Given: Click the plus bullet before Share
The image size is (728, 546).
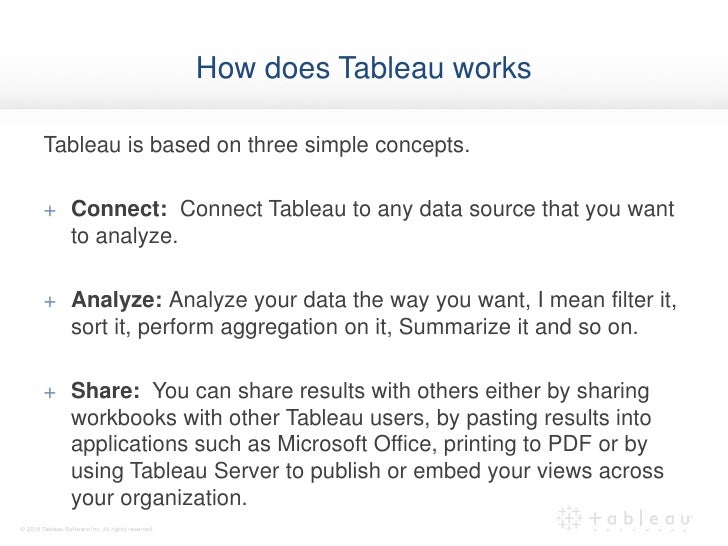Looking at the screenshot, I should [50, 393].
